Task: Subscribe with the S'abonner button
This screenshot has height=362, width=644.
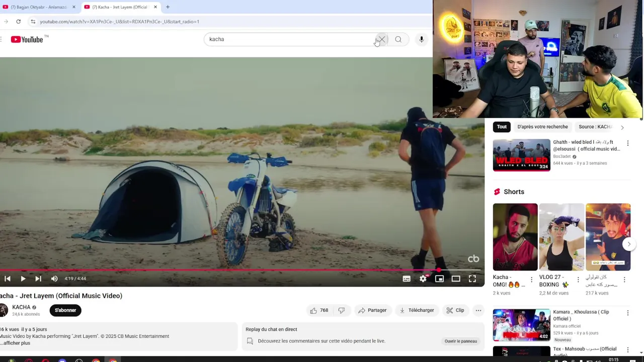Action: [65, 310]
